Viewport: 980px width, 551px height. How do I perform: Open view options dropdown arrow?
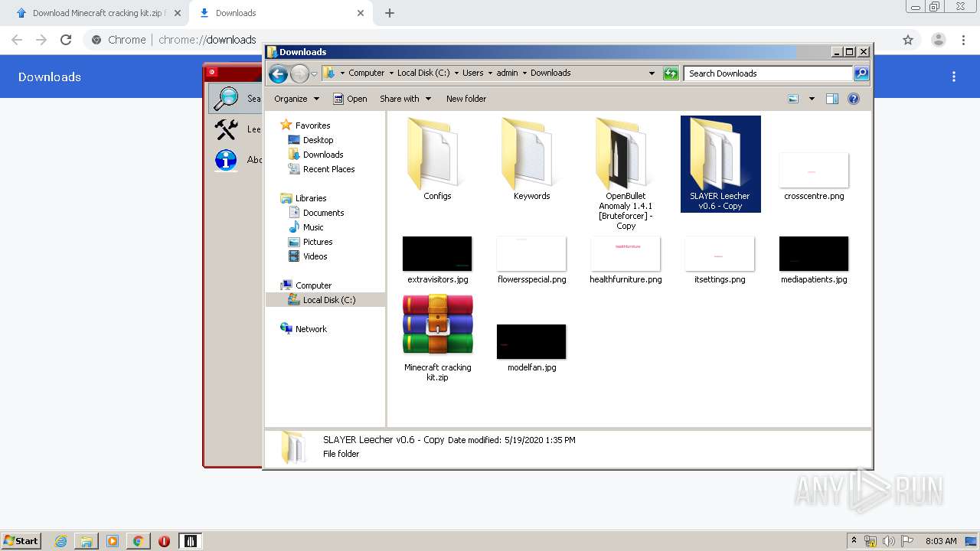coord(812,99)
